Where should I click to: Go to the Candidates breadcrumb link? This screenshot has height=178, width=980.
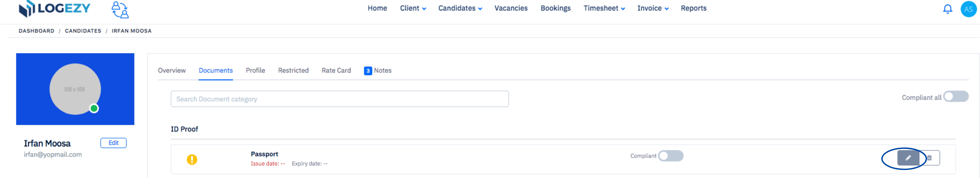83,31
